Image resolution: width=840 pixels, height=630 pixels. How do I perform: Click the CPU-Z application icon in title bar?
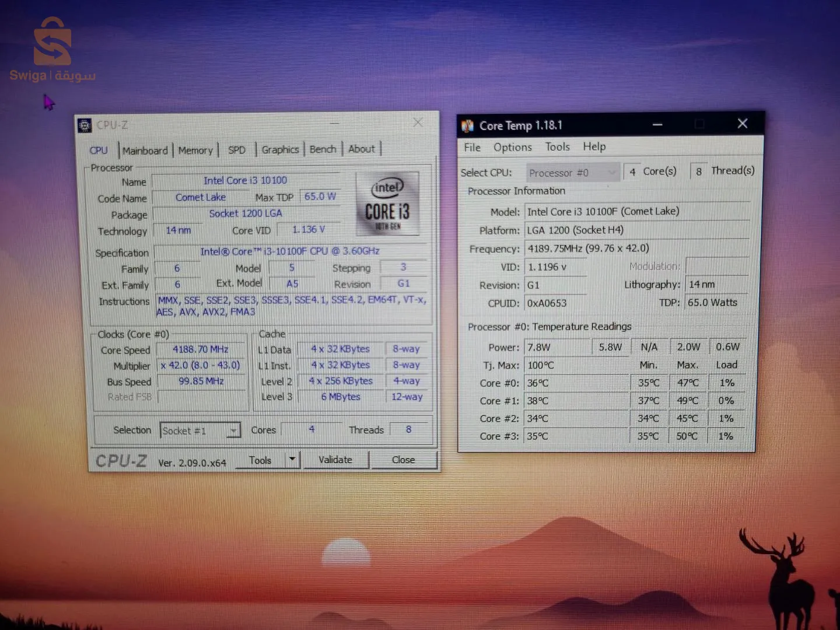(x=85, y=124)
